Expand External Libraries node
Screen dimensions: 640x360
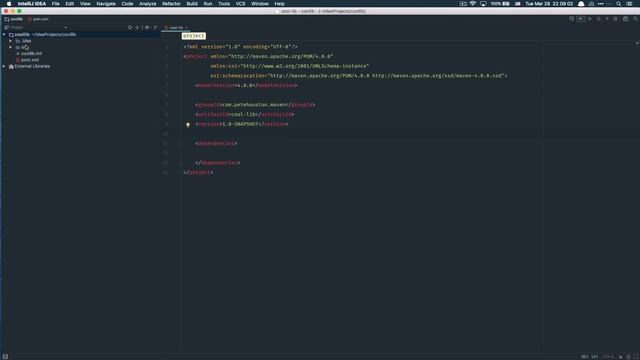click(x=4, y=66)
